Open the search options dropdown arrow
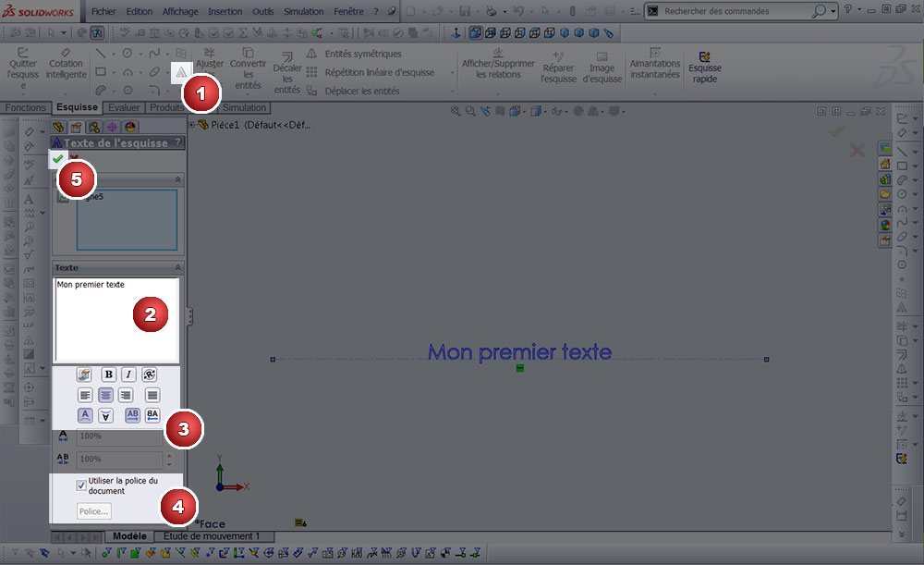924x565 pixels. pyautogui.click(x=833, y=11)
